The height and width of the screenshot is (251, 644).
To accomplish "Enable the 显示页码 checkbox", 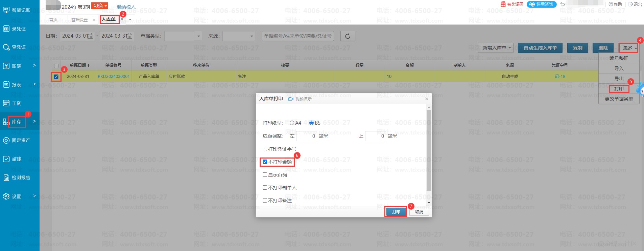I will pyautogui.click(x=265, y=175).
